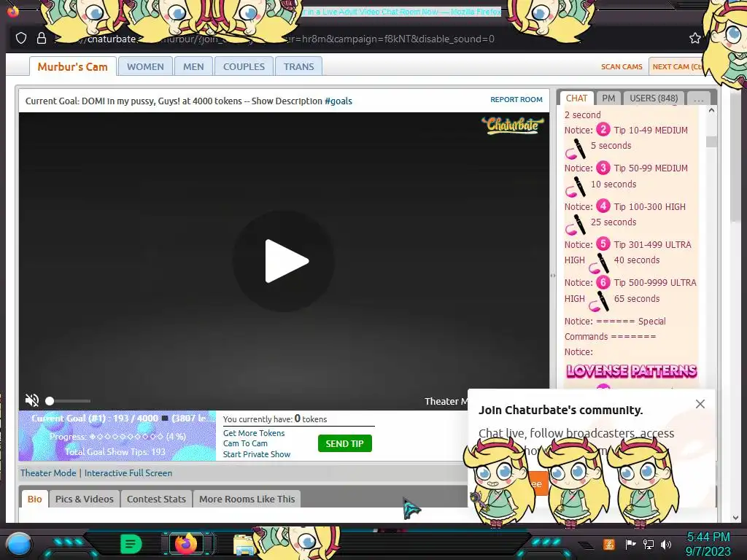Open the Murbur's Cam tab
747x560 pixels.
[x=72, y=66]
